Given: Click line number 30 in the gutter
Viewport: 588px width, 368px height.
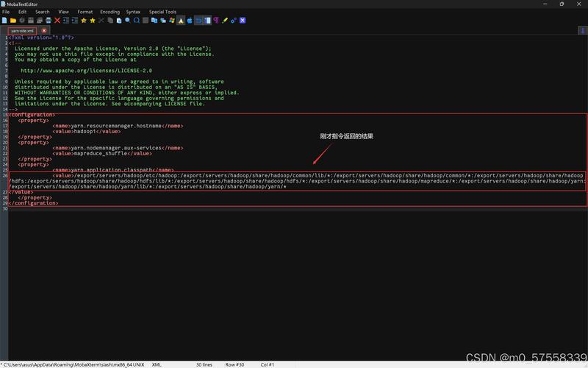Looking at the screenshot, I should 5,209.
